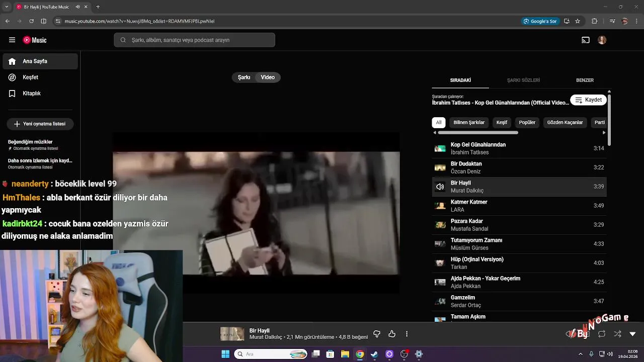Open the Şarkı Sözleri tab
644x362 pixels.
click(523, 80)
